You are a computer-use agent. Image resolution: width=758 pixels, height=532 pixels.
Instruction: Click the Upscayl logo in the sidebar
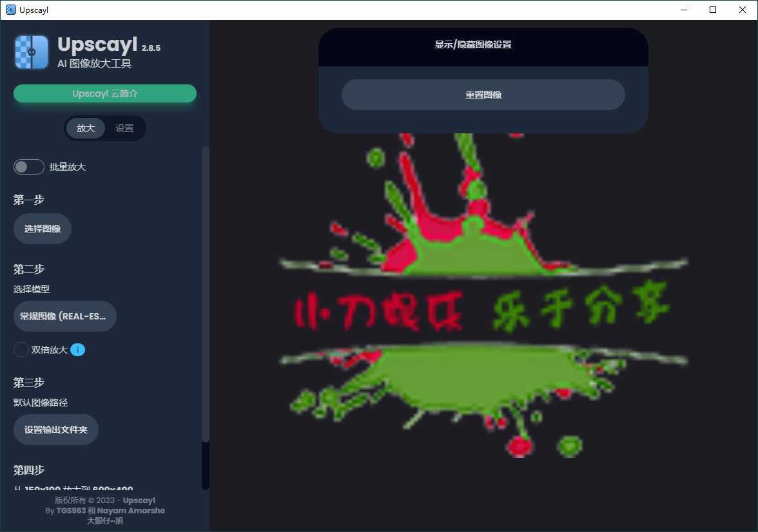tap(32, 52)
